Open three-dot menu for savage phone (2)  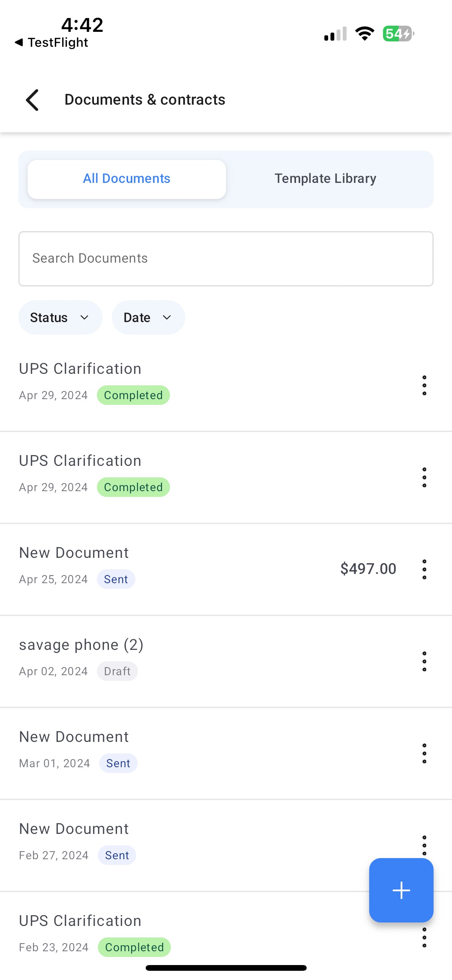pyautogui.click(x=424, y=661)
